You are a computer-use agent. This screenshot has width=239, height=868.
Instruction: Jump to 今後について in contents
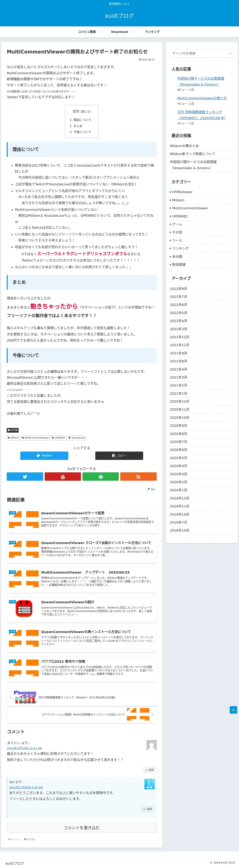coord(82,132)
